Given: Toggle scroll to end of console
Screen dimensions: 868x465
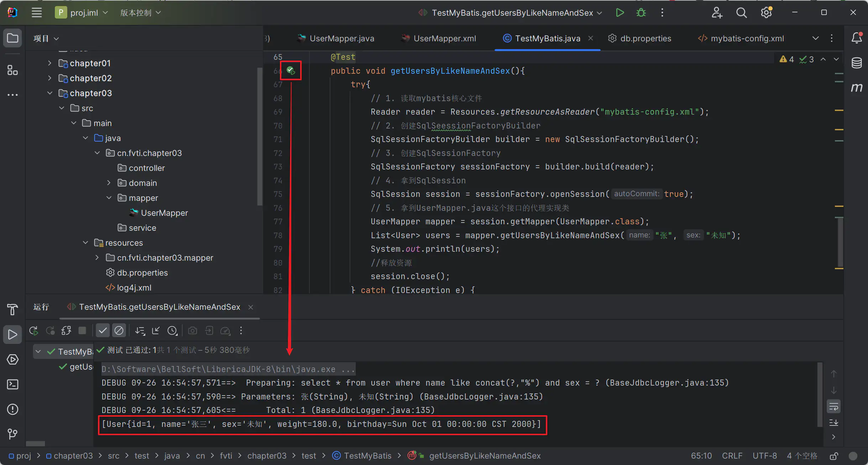Looking at the screenshot, I should [833, 423].
